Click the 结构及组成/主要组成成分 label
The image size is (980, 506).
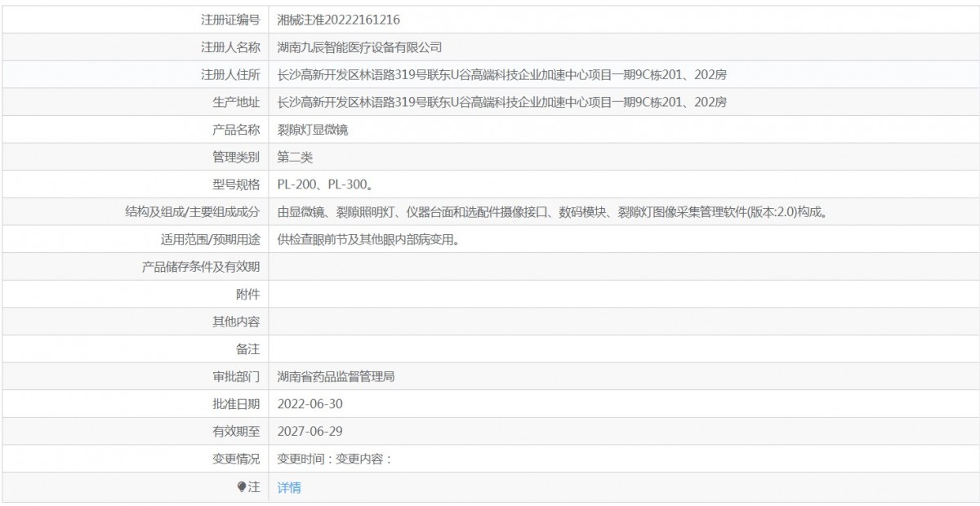[x=192, y=212]
